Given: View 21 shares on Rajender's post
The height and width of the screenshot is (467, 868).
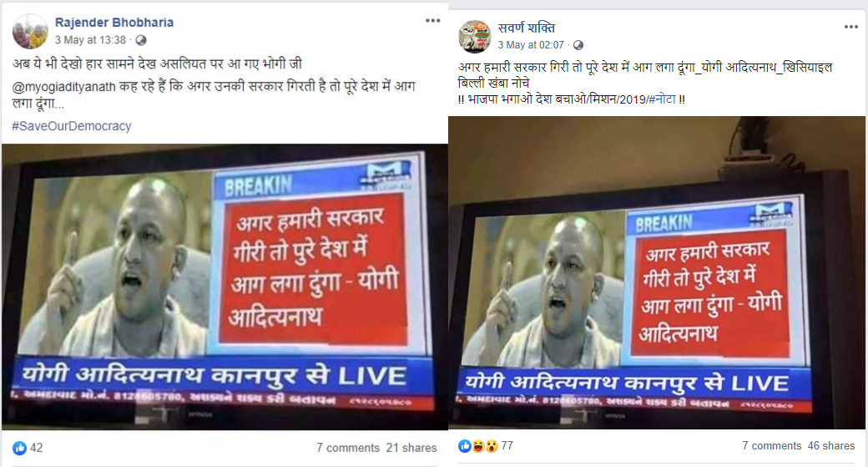Looking at the screenshot, I should point(411,448).
